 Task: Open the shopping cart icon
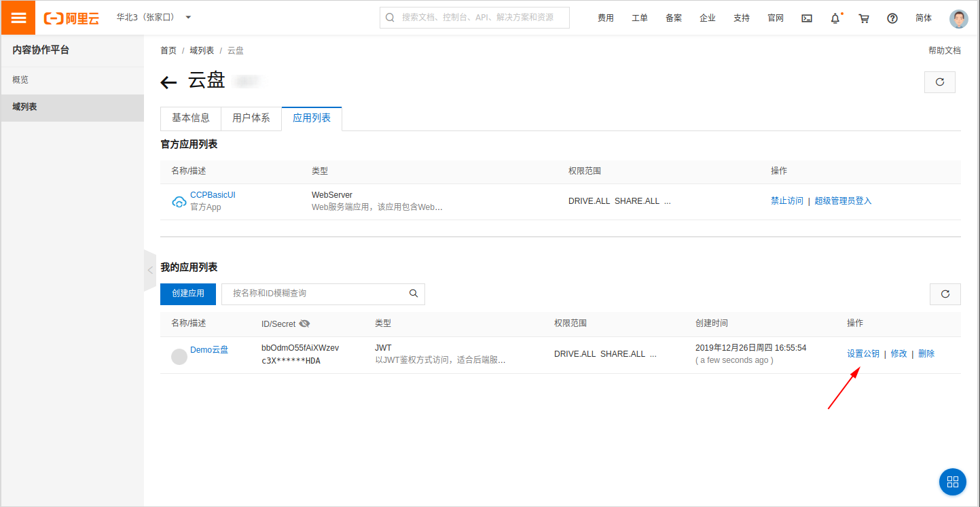[x=864, y=18]
